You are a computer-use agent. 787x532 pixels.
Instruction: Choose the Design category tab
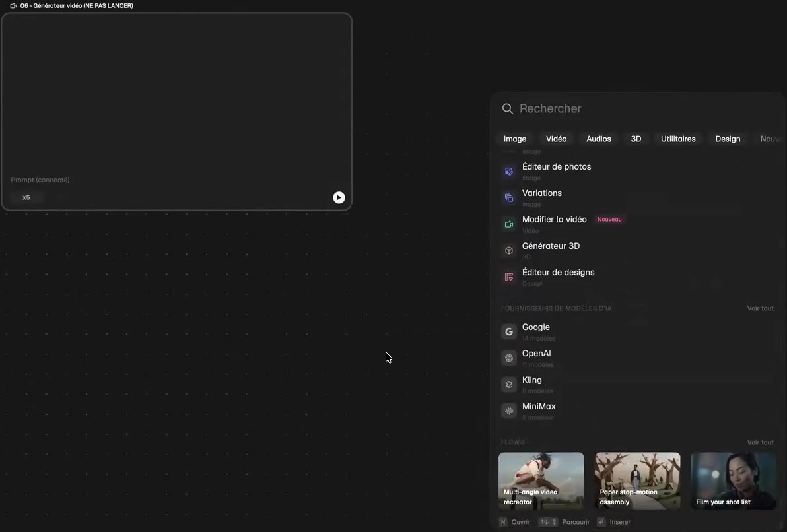pyautogui.click(x=728, y=139)
